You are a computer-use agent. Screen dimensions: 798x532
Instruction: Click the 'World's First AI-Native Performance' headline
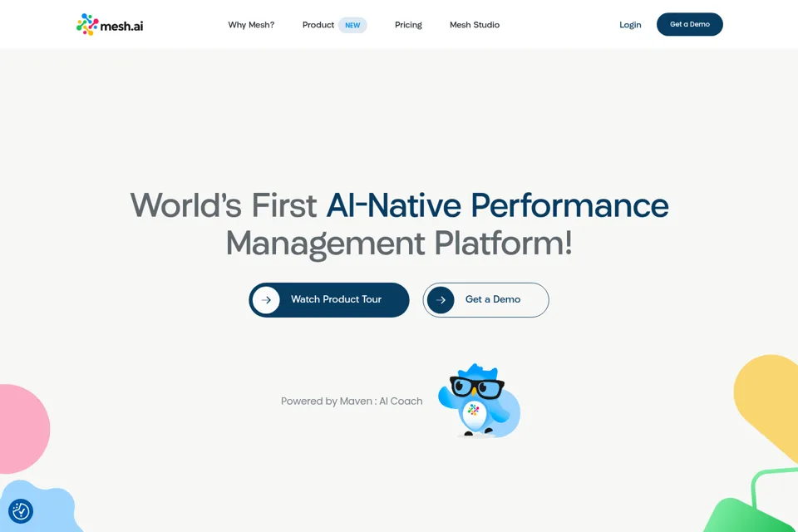[x=399, y=205]
